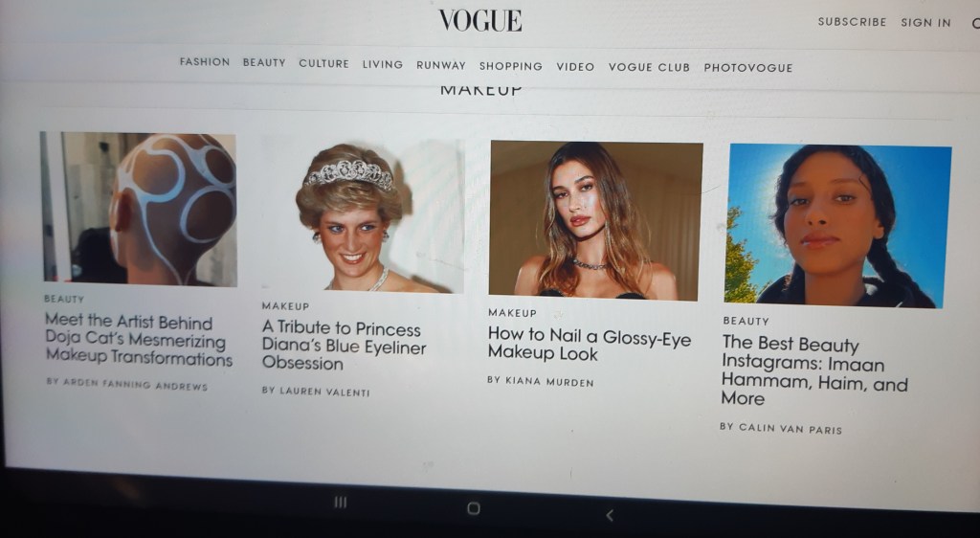Select Runway in navigation bar
This screenshot has width=980, height=538.
point(441,65)
